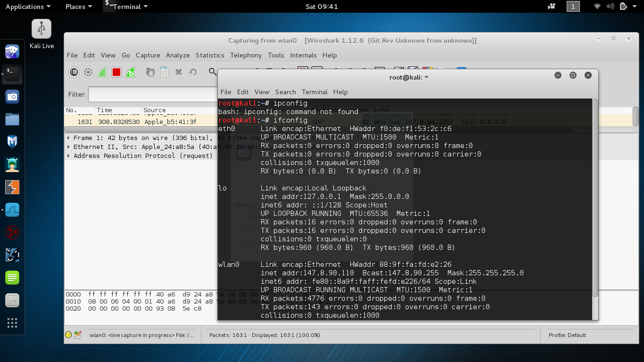
Task: Open the clock showing Sat 09:41
Action: [322, 7]
